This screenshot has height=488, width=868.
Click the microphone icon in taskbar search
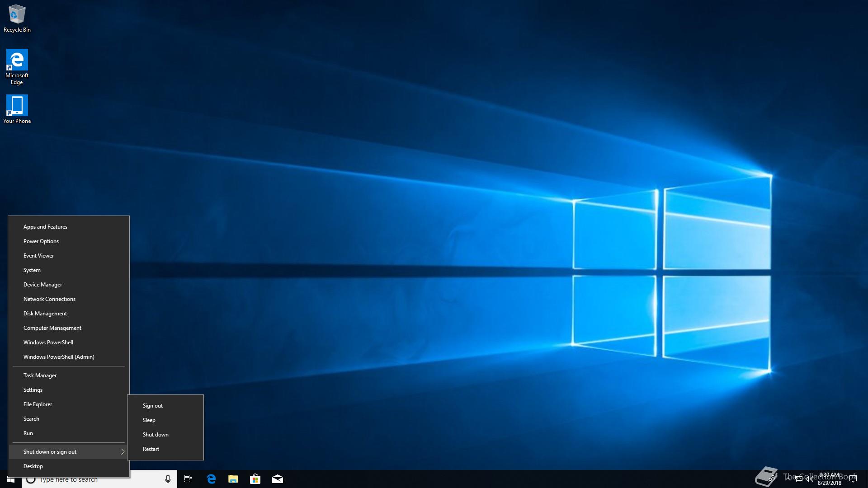click(168, 479)
